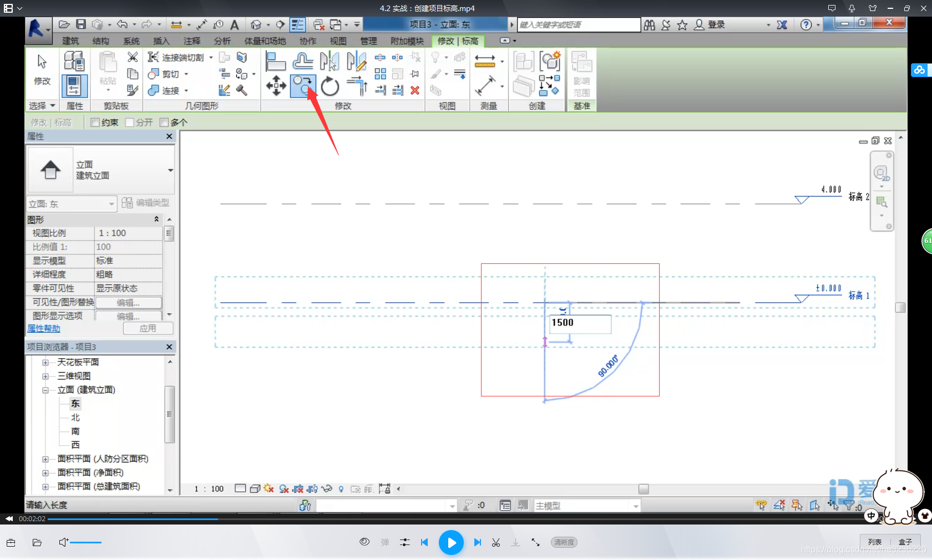
Task: Open the 连接端切割 dropdown arrow
Action: (x=211, y=57)
